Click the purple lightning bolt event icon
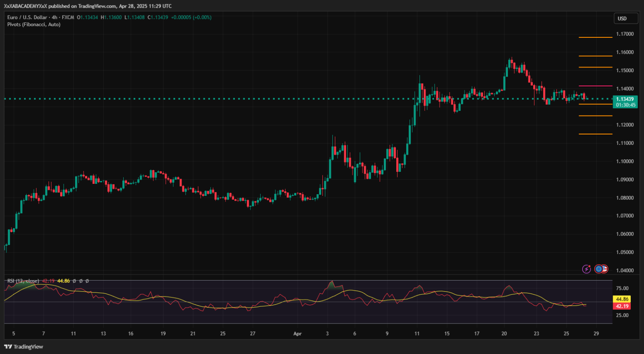 [586, 269]
